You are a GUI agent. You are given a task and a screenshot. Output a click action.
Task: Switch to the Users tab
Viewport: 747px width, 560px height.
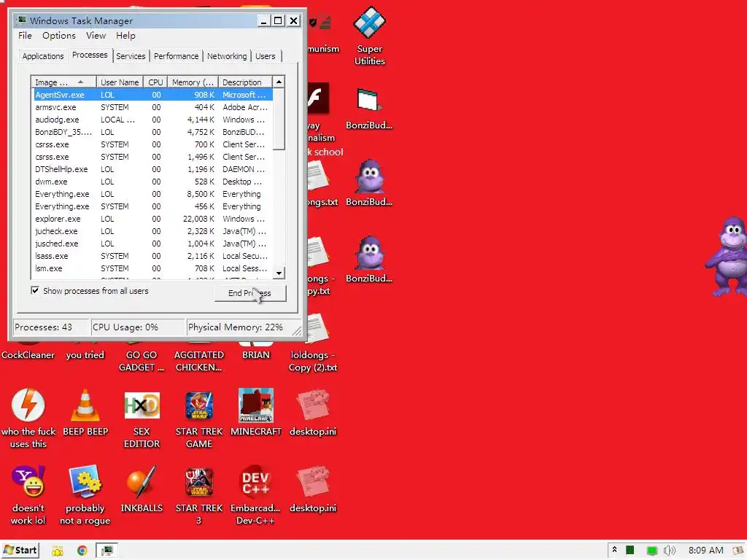266,56
